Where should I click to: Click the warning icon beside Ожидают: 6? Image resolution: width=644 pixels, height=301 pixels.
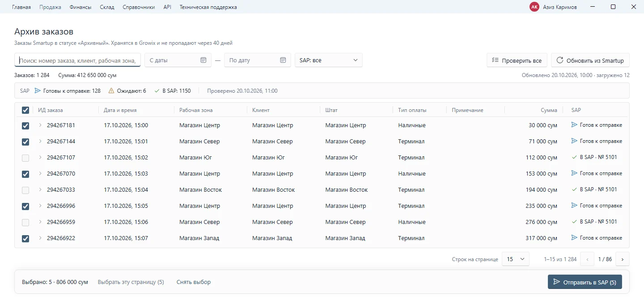pos(111,91)
